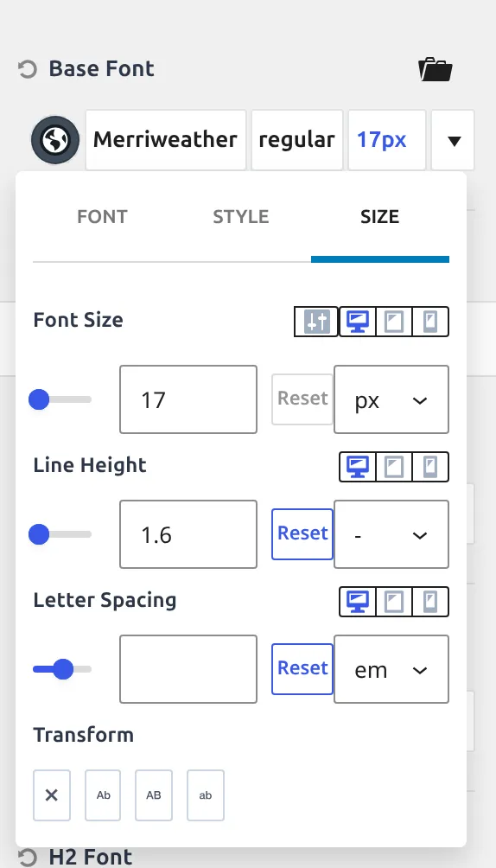
Task: Click the Base Font reset arrow icon
Action: click(27, 69)
